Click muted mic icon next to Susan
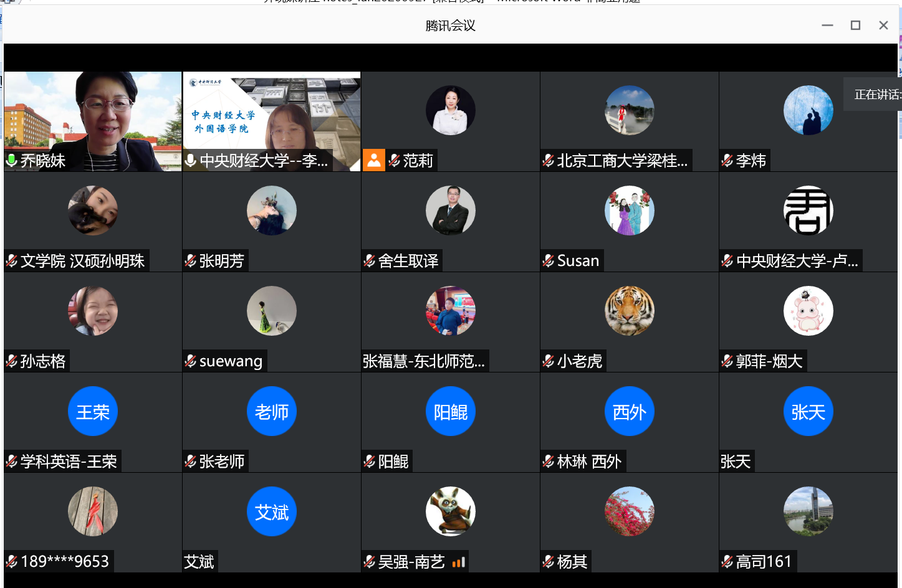This screenshot has width=902, height=588. [548, 261]
